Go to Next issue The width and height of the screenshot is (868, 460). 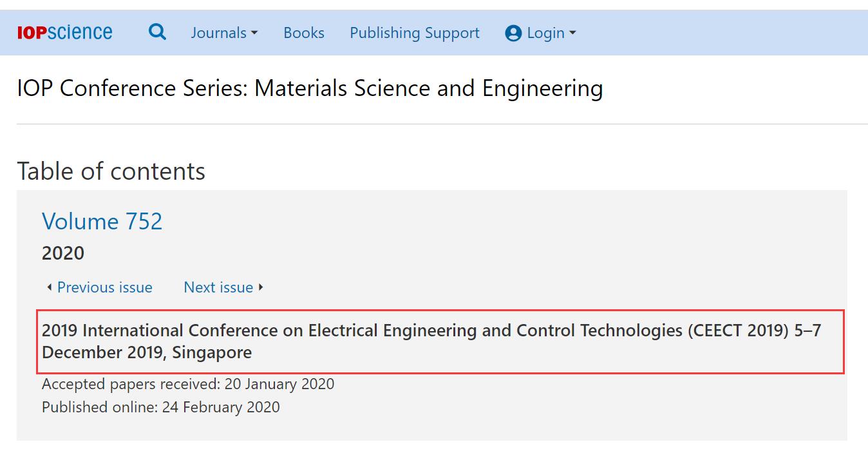[218, 287]
